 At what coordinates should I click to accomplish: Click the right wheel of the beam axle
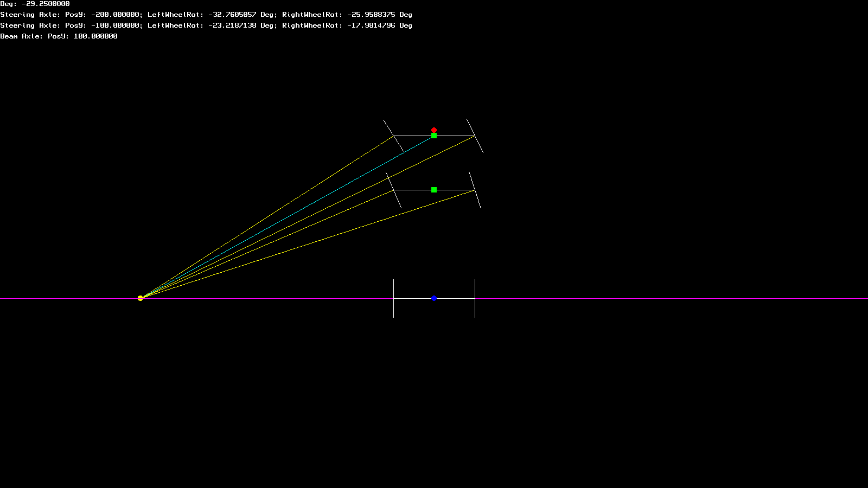(475, 298)
